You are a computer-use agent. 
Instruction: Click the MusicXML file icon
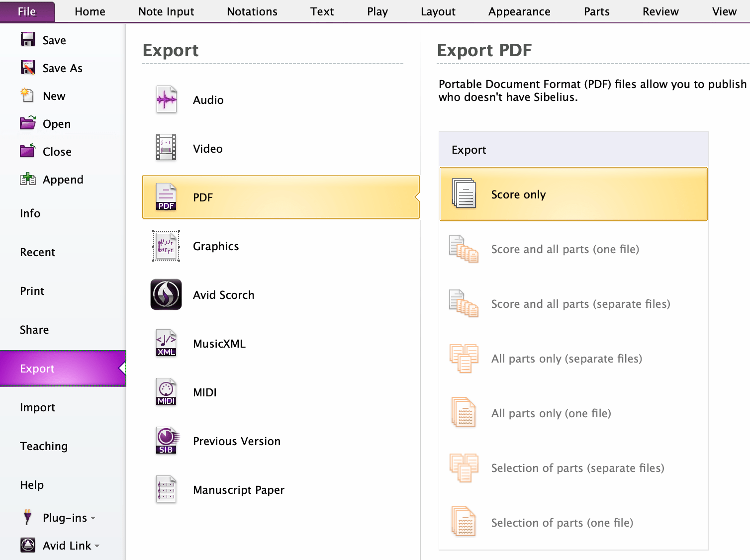tap(166, 343)
